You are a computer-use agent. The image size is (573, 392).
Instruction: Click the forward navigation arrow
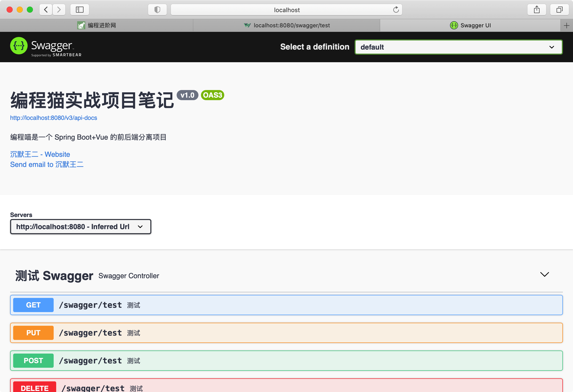(x=59, y=10)
